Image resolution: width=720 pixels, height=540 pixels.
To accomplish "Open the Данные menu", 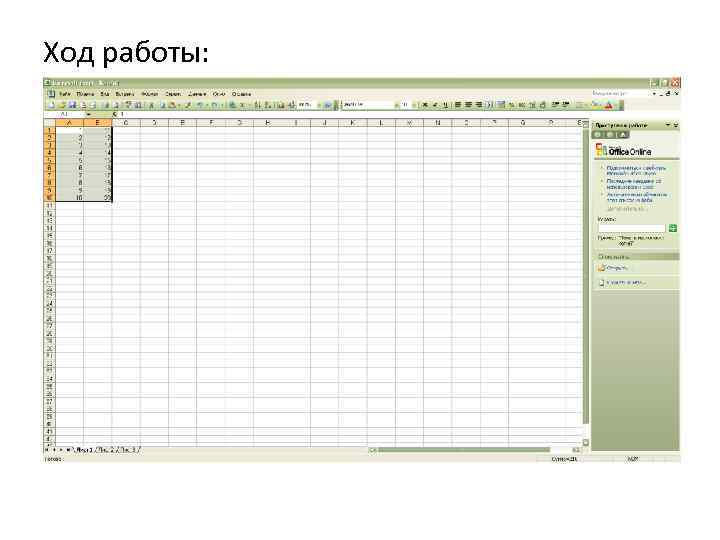I will (x=197, y=94).
